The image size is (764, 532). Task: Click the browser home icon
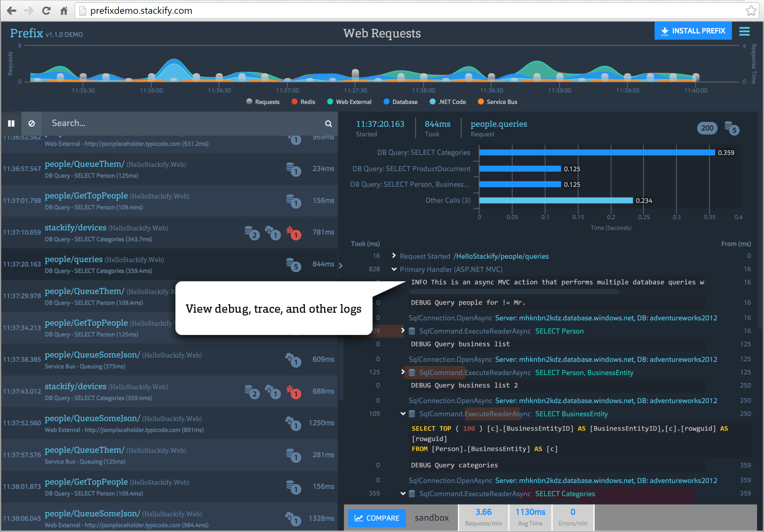(x=64, y=11)
